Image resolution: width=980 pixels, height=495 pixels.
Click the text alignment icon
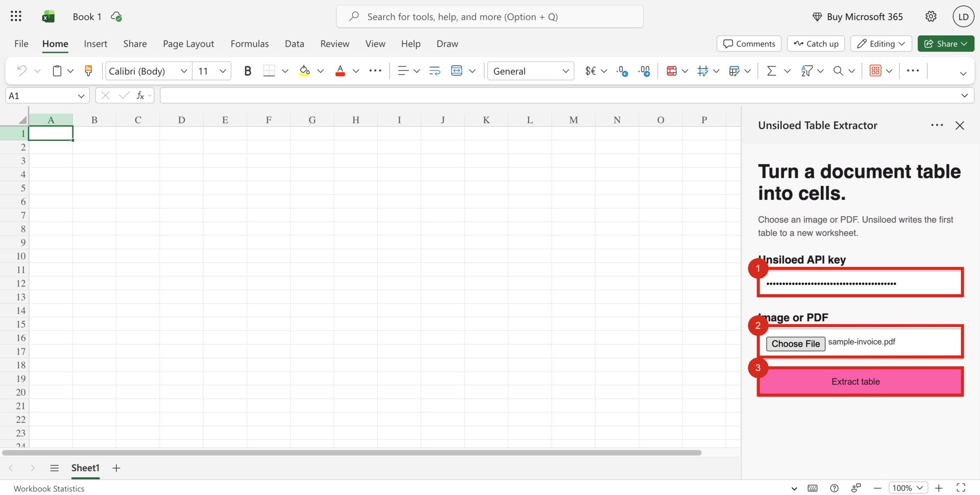[x=403, y=70]
